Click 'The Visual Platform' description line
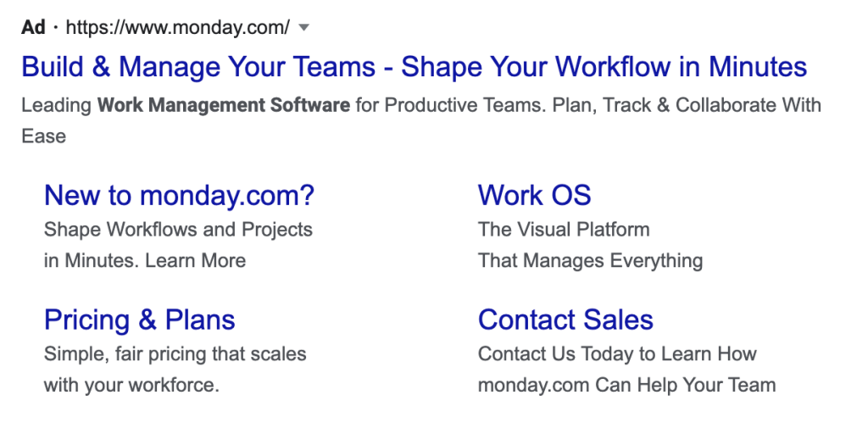The image size is (868, 434). (x=564, y=229)
